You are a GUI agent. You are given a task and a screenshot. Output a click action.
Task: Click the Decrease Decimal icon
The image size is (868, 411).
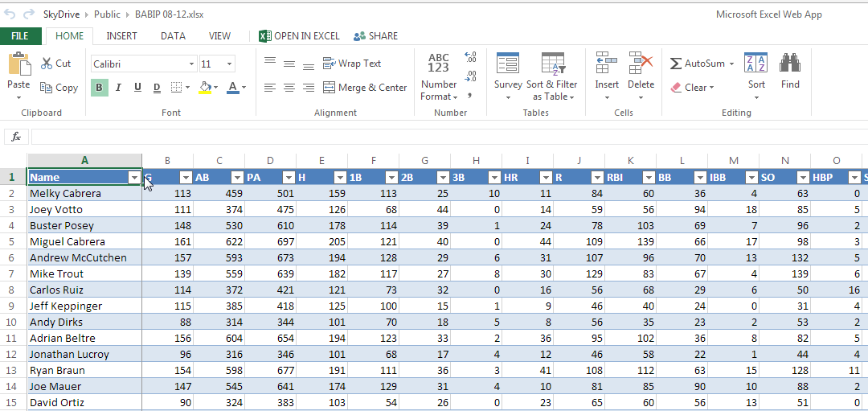point(471,76)
